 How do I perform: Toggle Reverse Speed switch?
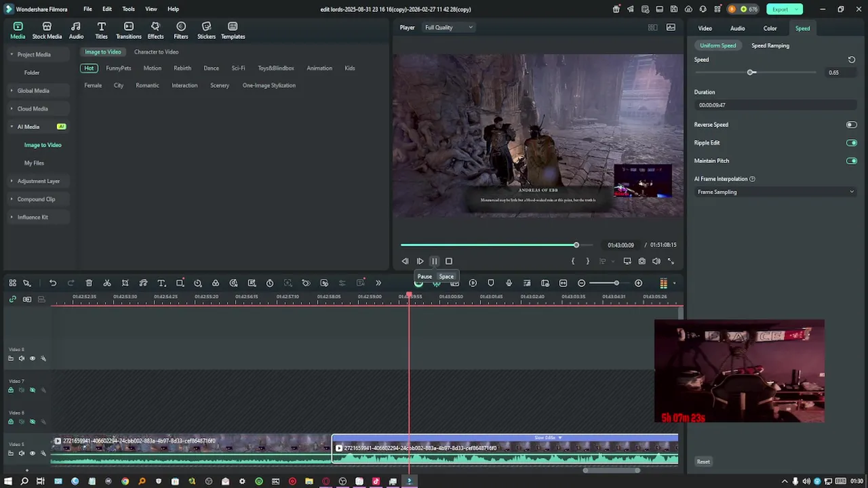pos(851,125)
